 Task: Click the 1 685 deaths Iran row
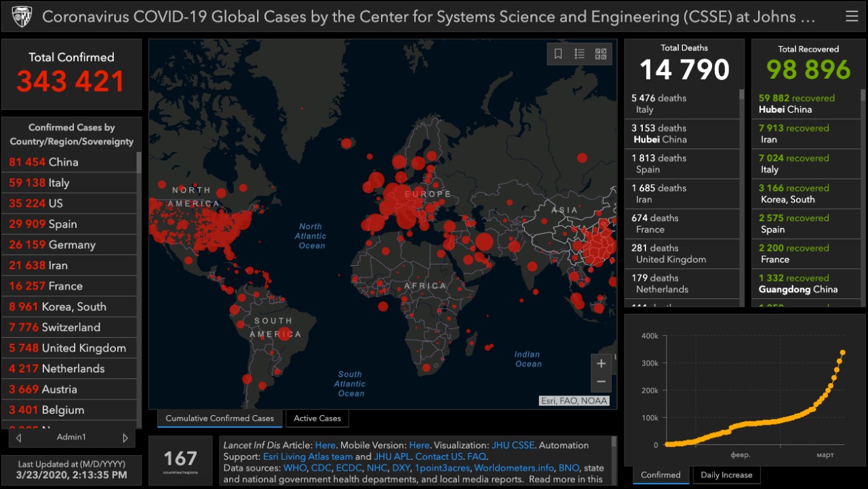682,193
